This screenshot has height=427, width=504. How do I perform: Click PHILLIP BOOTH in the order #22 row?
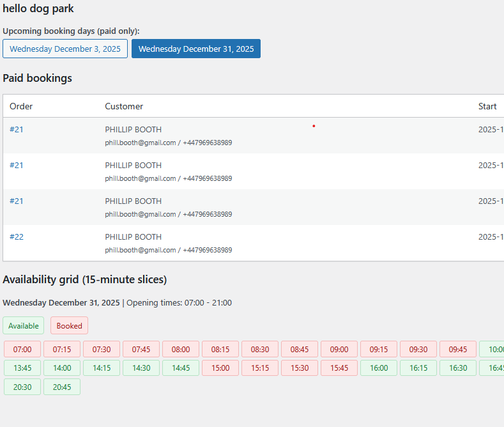(x=134, y=237)
